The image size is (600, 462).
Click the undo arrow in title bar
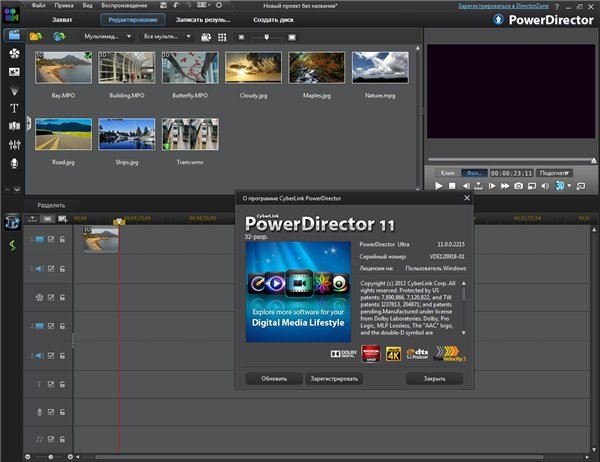(176, 5)
